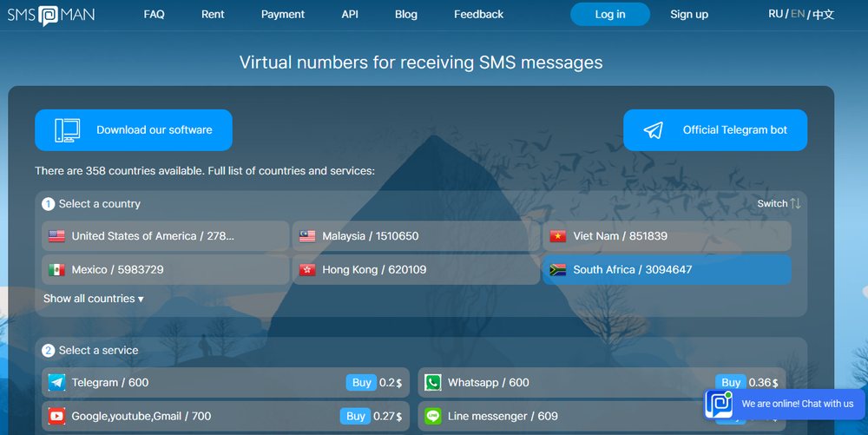Viewport: 868px width, 435px height.
Task: Select Mexico / 5983729 country
Action: 166,270
